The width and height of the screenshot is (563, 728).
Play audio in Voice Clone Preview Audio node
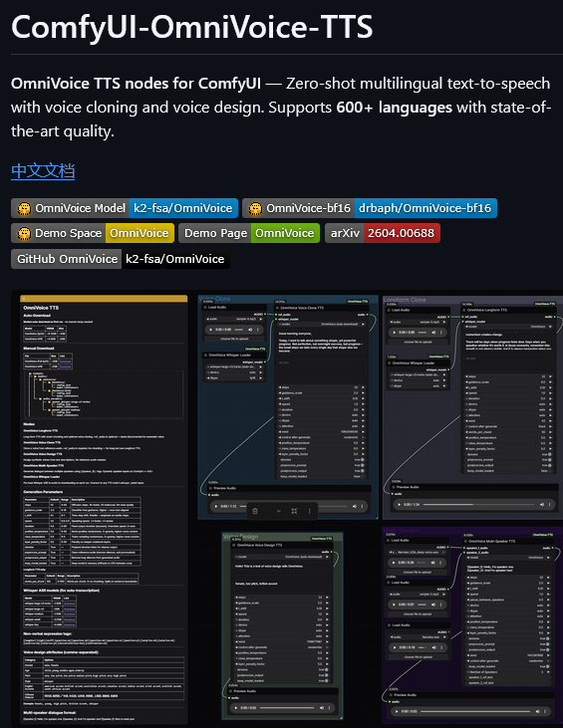click(x=216, y=507)
